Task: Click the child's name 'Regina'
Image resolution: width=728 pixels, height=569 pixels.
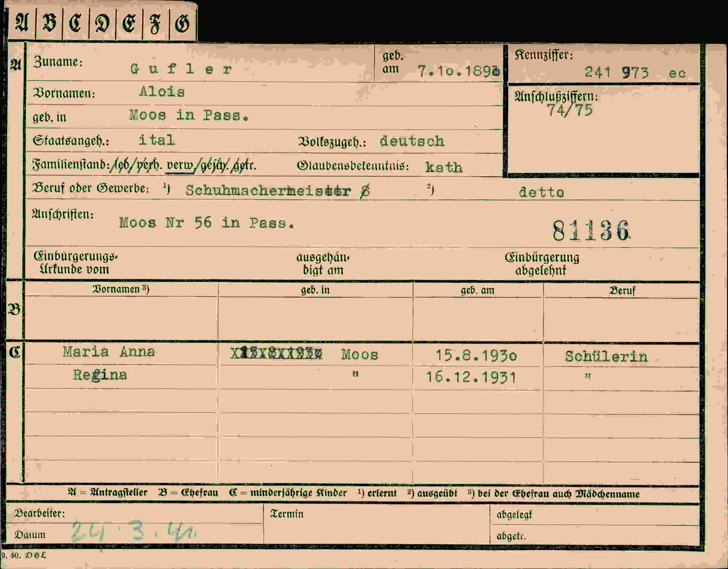Action: (x=100, y=375)
